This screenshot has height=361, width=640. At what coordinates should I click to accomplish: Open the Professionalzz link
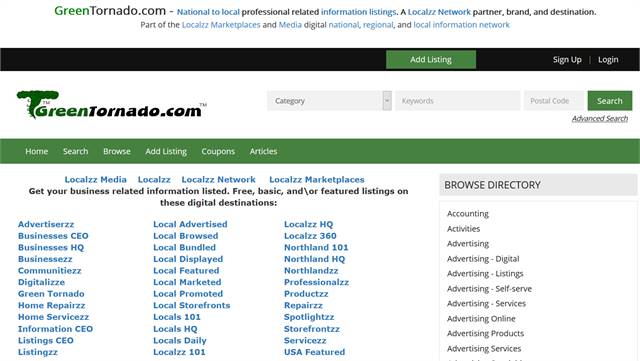pyautogui.click(x=317, y=282)
